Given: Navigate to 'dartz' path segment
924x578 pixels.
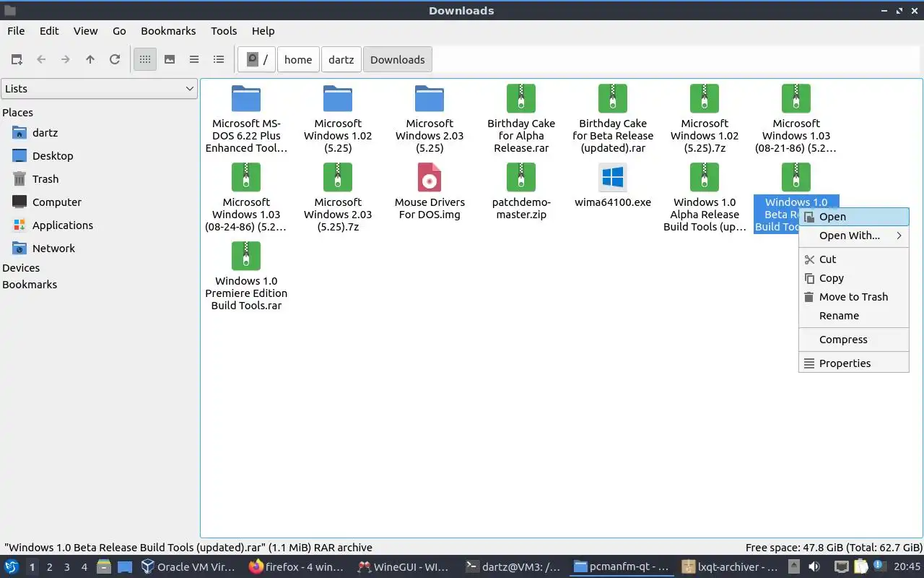Looking at the screenshot, I should (341, 59).
